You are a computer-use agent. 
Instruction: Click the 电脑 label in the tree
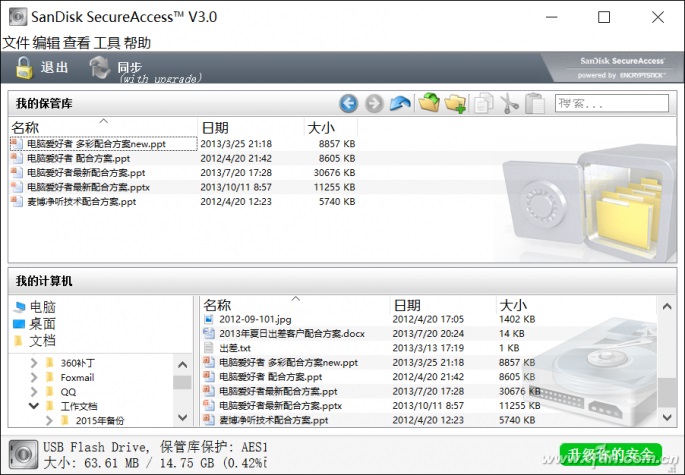coord(42,307)
